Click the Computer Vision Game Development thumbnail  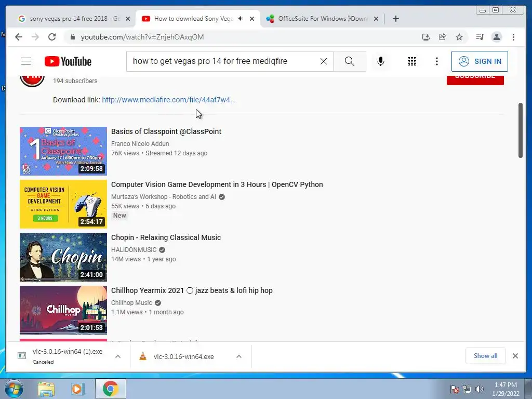tap(63, 204)
